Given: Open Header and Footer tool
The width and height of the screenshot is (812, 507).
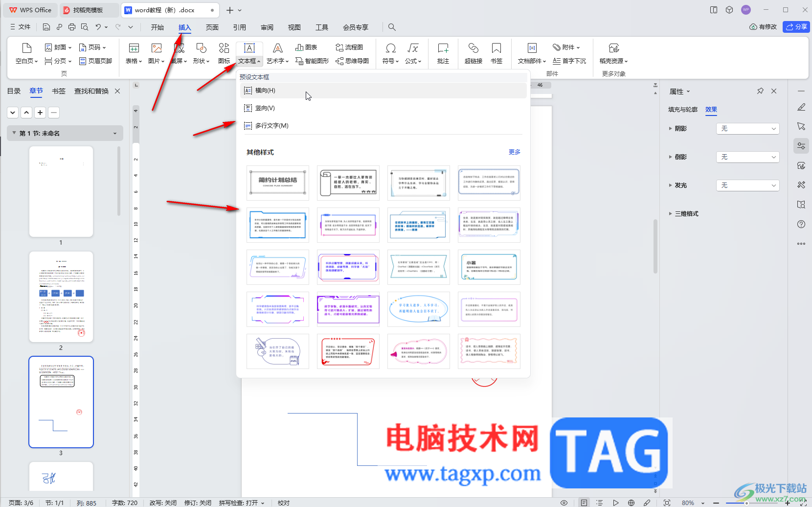Looking at the screenshot, I should [96, 61].
